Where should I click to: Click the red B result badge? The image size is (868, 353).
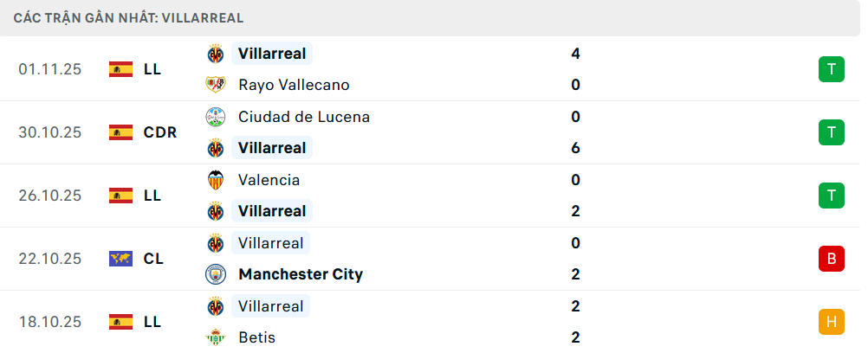831,259
